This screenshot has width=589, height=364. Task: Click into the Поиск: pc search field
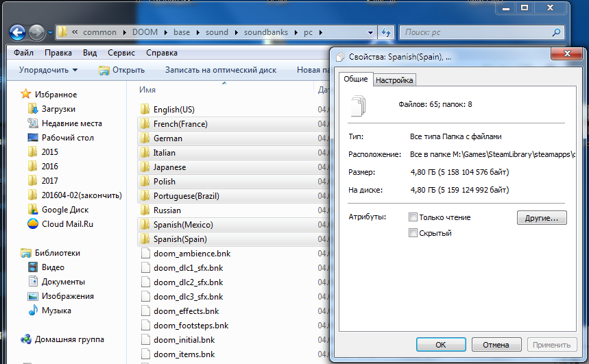pos(476,32)
